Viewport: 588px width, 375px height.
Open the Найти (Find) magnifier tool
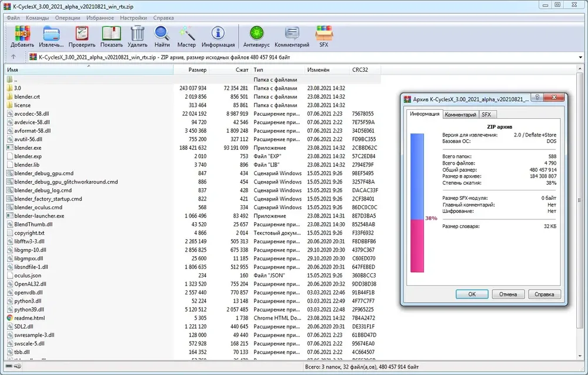click(x=162, y=34)
